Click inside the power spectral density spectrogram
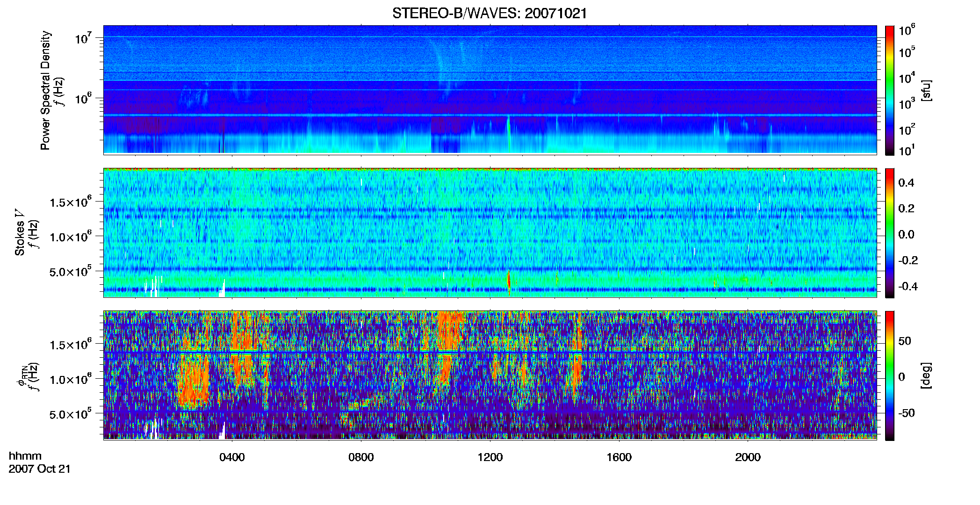Viewport: 980px width, 505px height. pos(490,90)
